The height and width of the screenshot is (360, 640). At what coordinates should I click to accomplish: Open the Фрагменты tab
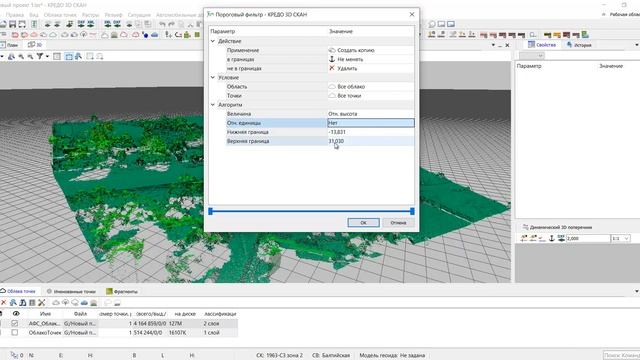click(122, 291)
